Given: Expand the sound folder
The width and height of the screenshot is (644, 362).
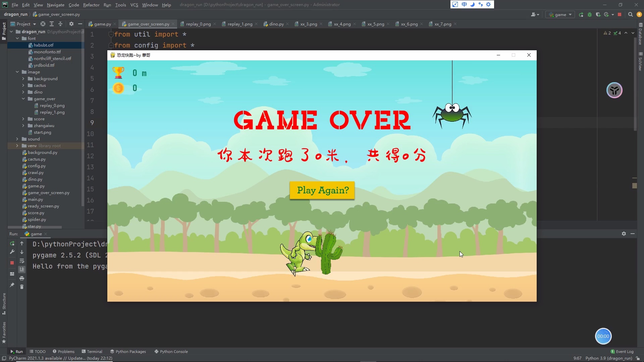Looking at the screenshot, I should coord(17,139).
